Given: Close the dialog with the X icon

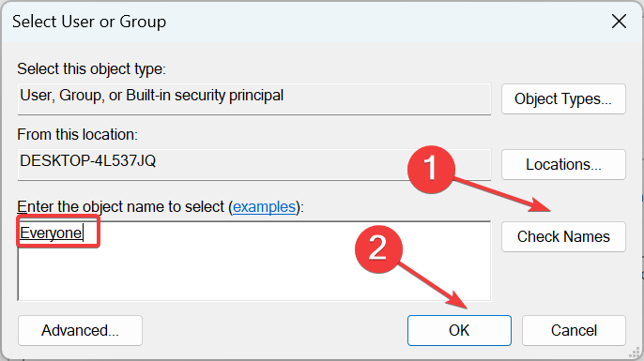Looking at the screenshot, I should tap(619, 22).
